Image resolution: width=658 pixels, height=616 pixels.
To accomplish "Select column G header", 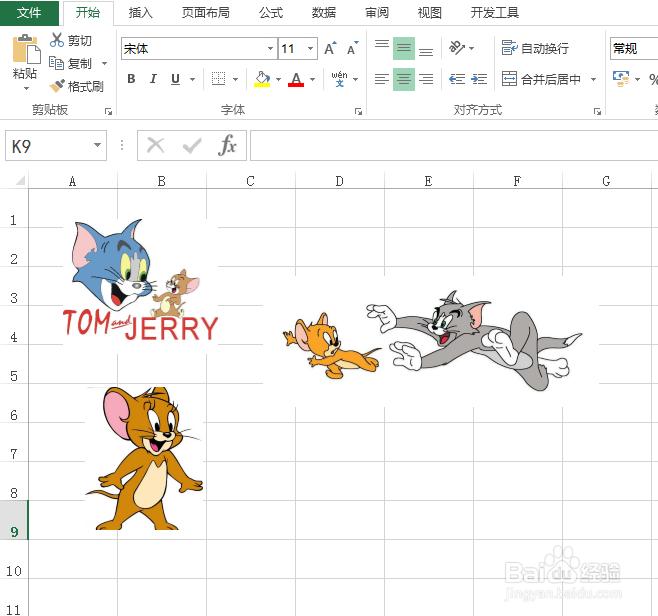I will tap(606, 181).
